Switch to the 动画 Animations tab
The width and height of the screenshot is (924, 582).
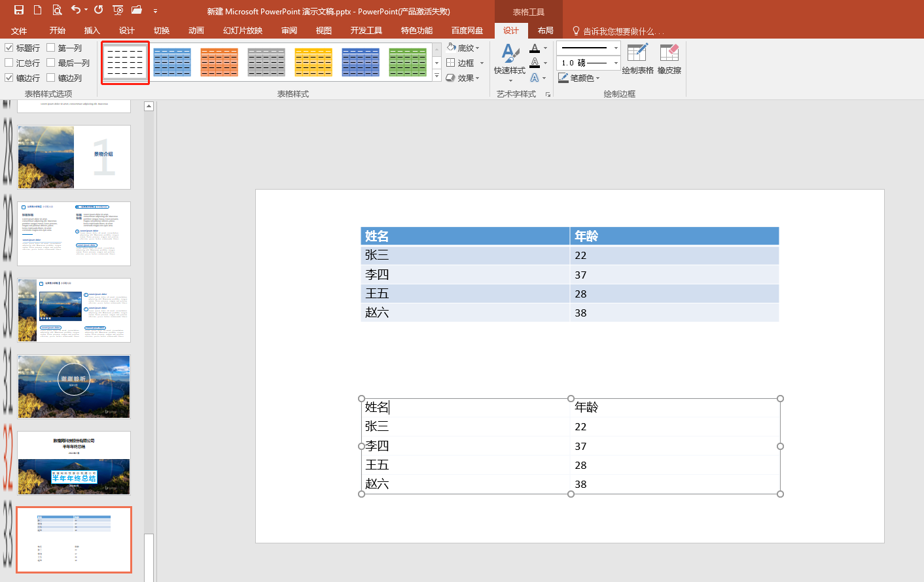[x=196, y=31]
